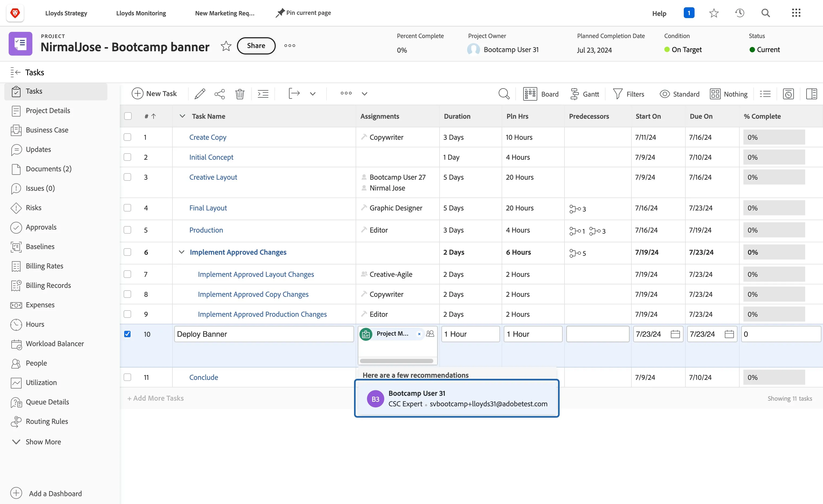The image size is (823, 504).
Task: Click the indent task icon
Action: (263, 94)
